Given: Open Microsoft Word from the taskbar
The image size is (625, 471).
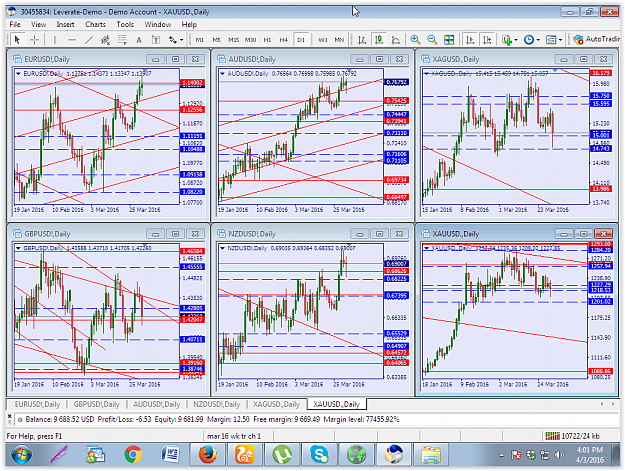Looking at the screenshot, I should [x=171, y=455].
